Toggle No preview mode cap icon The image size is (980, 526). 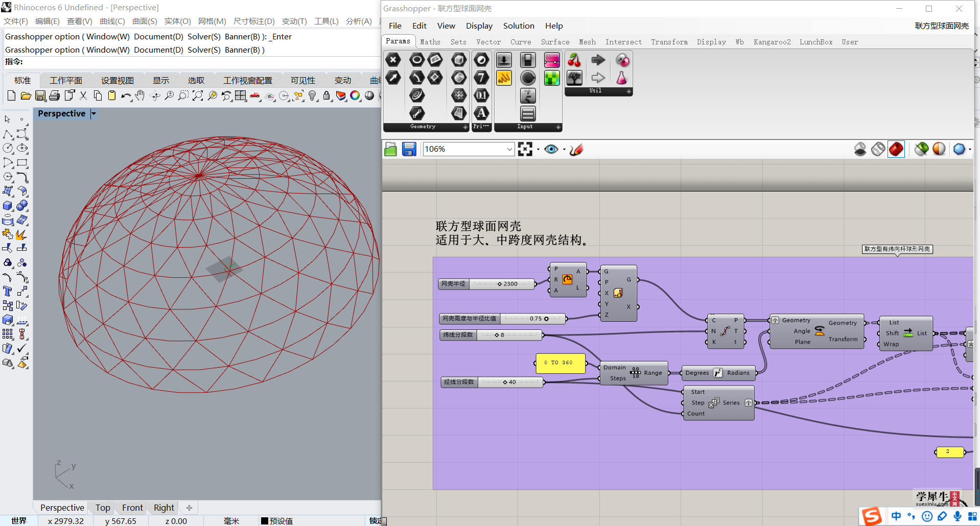click(860, 149)
